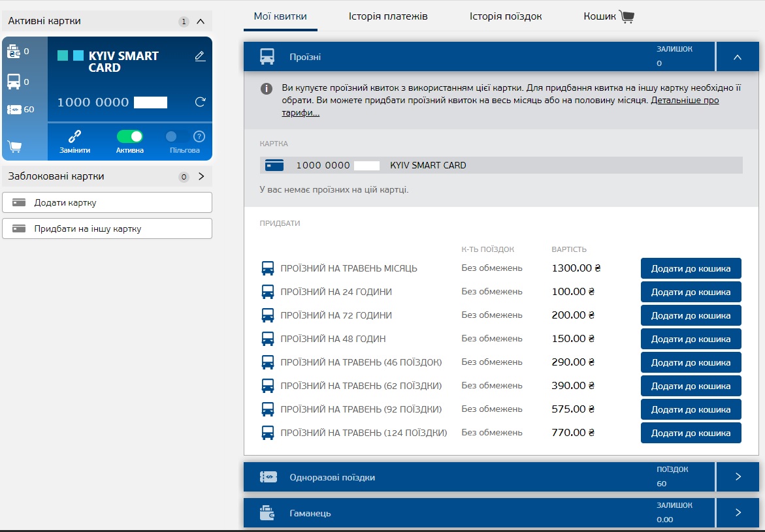Expand the Гаманець section
765x532 pixels.
pyautogui.click(x=738, y=513)
